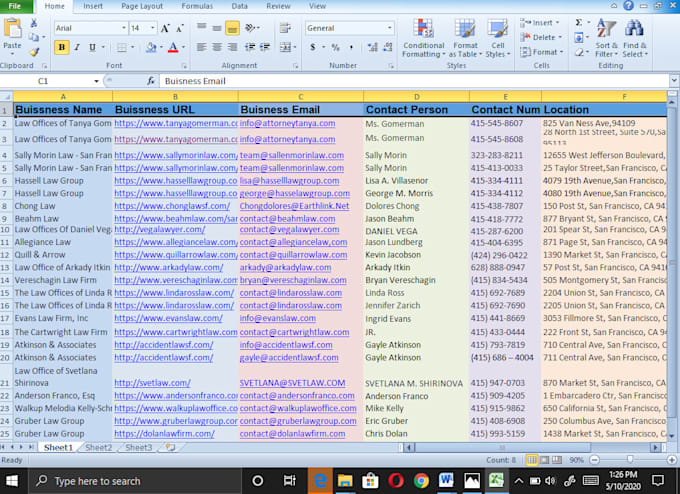Increase font size with Grow Font

[165, 29]
